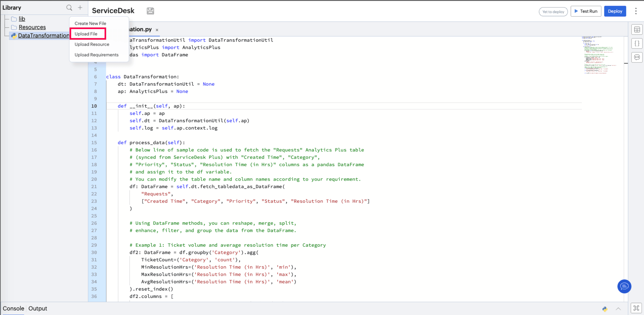
Task: Click the Resources folder icon
Action: (14, 27)
